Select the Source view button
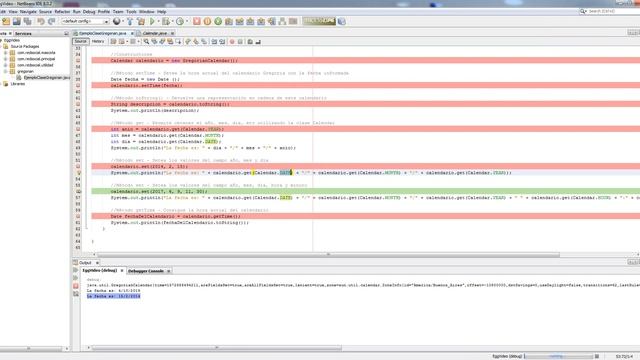This screenshot has width=640, height=360. 80,41
